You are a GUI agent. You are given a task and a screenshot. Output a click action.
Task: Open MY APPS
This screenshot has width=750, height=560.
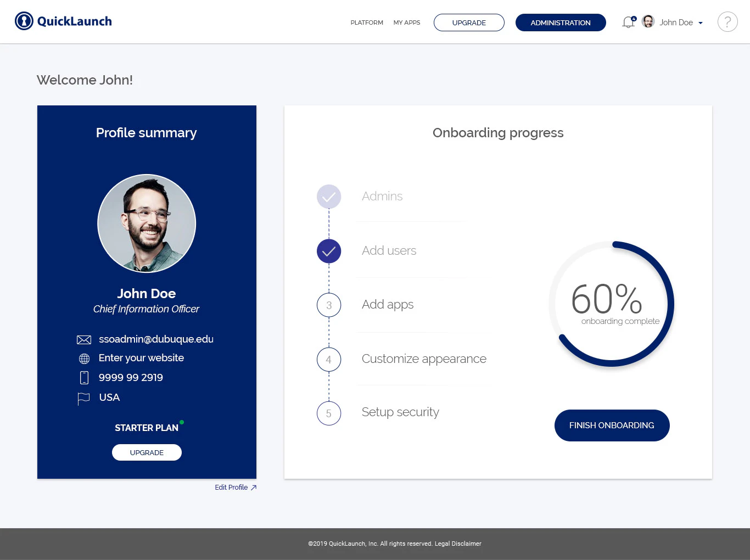(x=406, y=23)
